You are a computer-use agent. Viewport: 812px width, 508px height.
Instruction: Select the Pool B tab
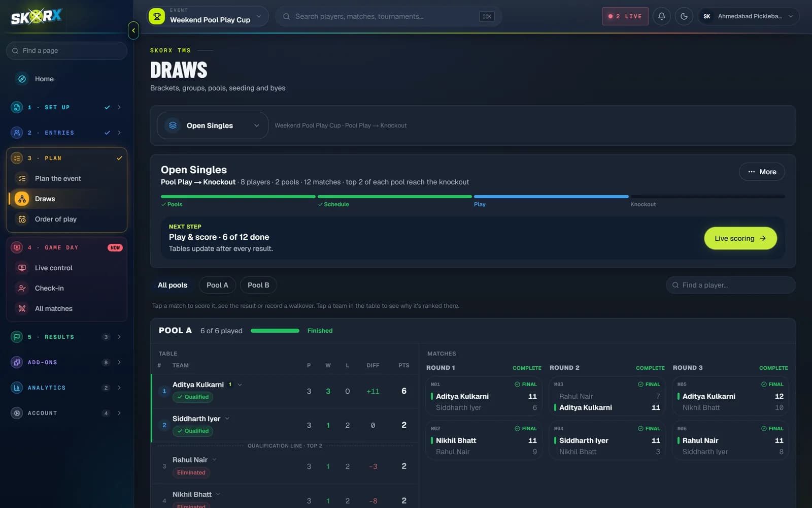pos(258,285)
